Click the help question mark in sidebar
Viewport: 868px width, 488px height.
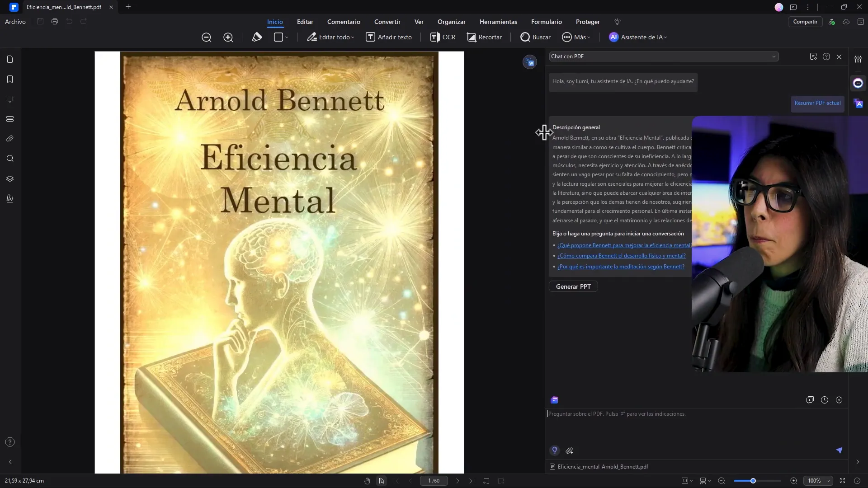tap(10, 442)
